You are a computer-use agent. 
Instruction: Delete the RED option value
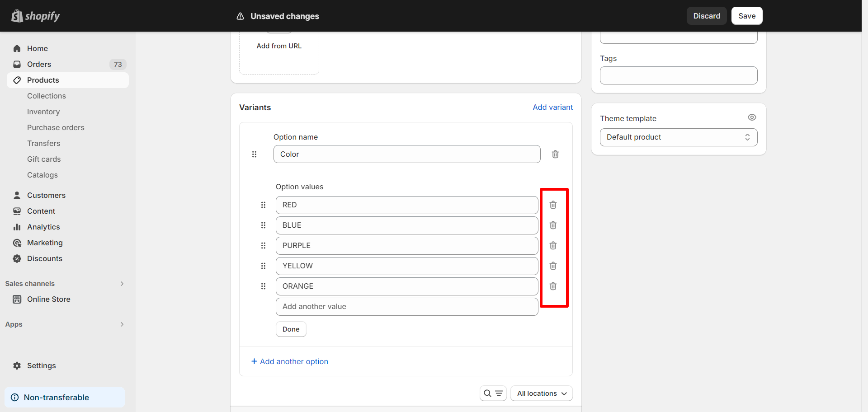553,205
